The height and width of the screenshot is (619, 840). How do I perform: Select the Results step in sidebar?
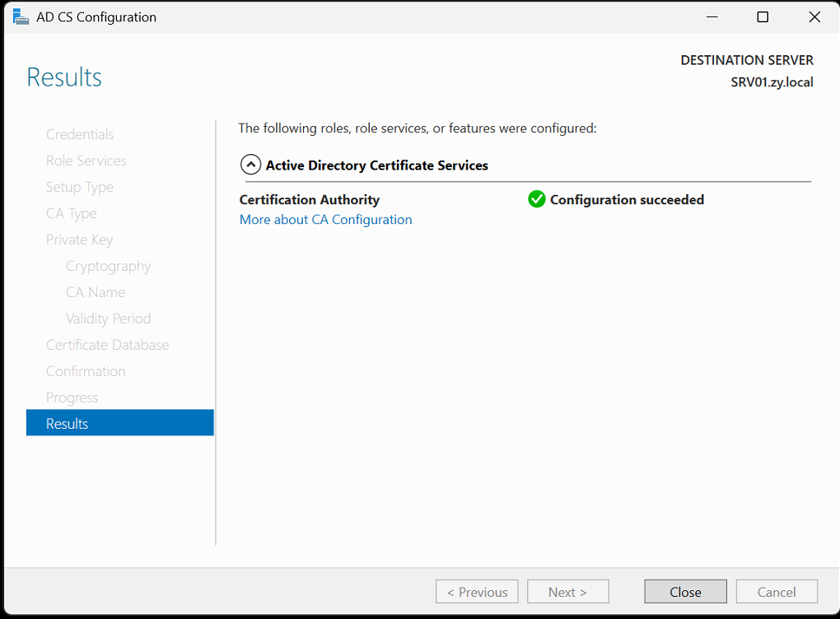click(x=120, y=423)
